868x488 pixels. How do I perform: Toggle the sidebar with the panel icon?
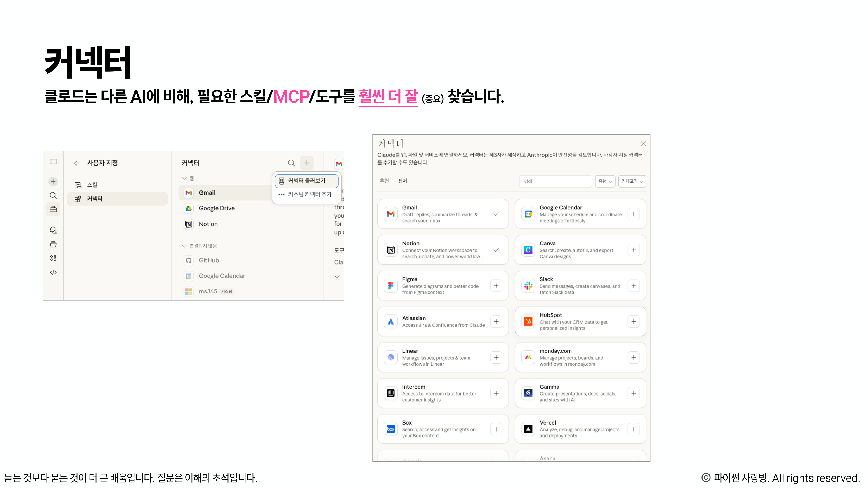[53, 162]
